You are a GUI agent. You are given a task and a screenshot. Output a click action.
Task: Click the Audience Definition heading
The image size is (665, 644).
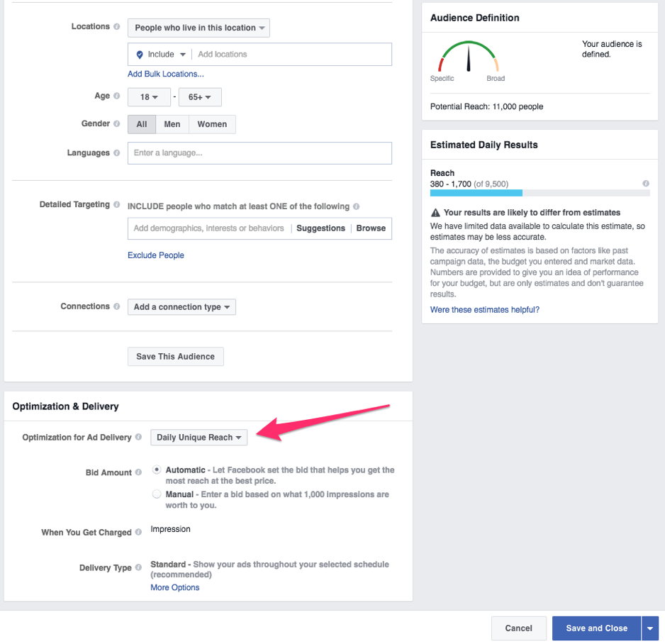pyautogui.click(x=474, y=18)
